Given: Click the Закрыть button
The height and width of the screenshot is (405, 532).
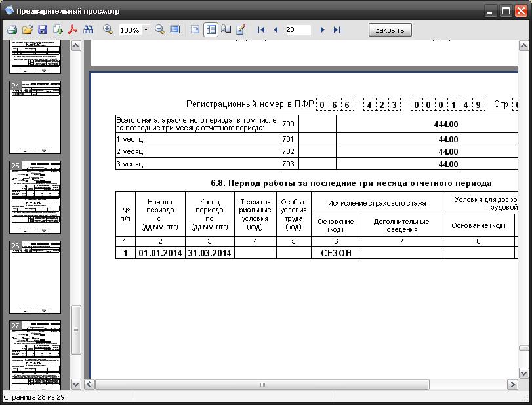Looking at the screenshot, I should (390, 30).
